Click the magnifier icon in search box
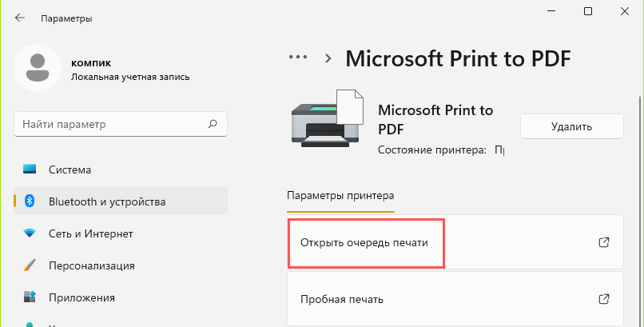The image size is (644, 327). click(x=213, y=125)
